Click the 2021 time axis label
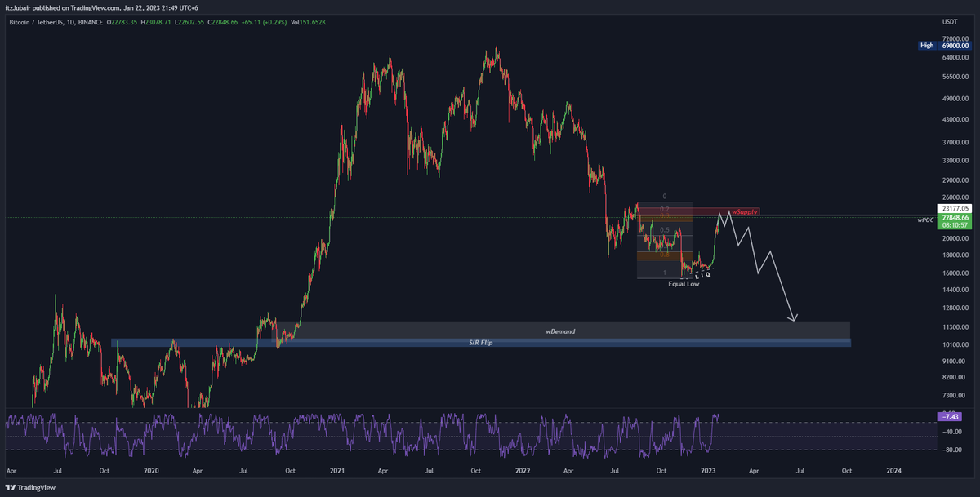 pos(337,471)
